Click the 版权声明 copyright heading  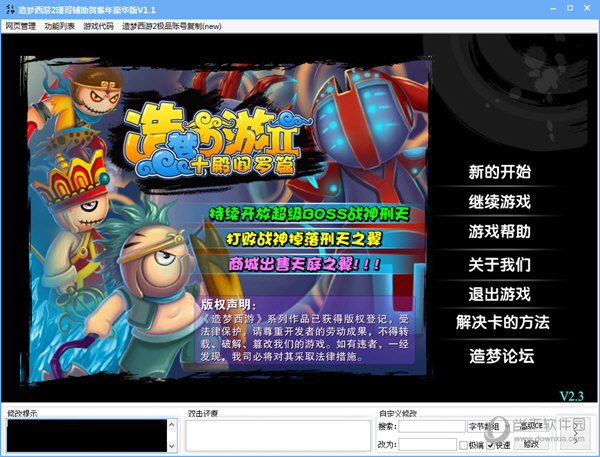pyautogui.click(x=228, y=304)
